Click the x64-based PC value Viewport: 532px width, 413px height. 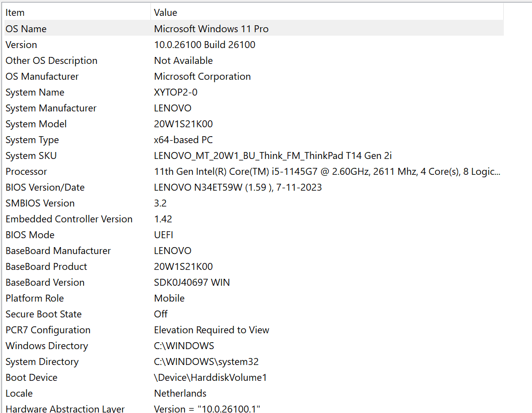point(183,140)
